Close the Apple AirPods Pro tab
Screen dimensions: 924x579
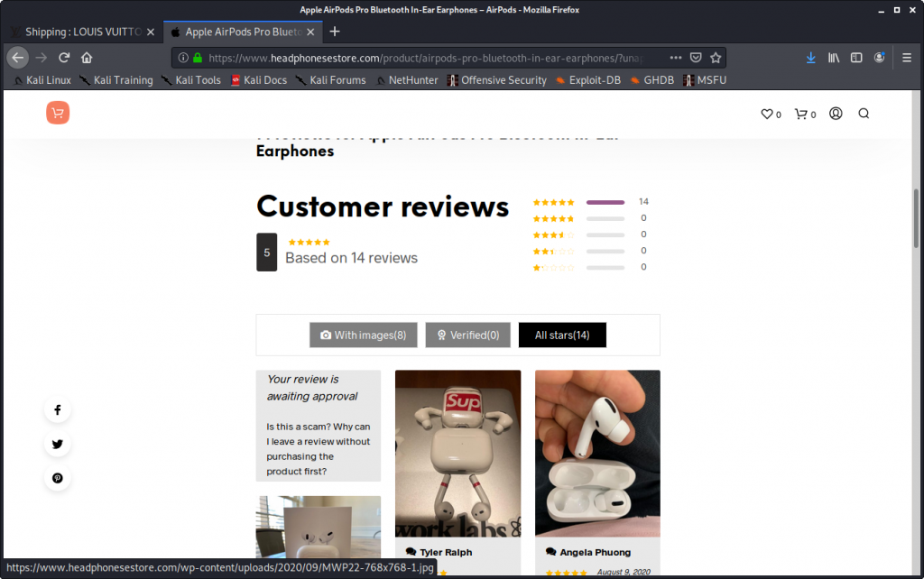[310, 32]
